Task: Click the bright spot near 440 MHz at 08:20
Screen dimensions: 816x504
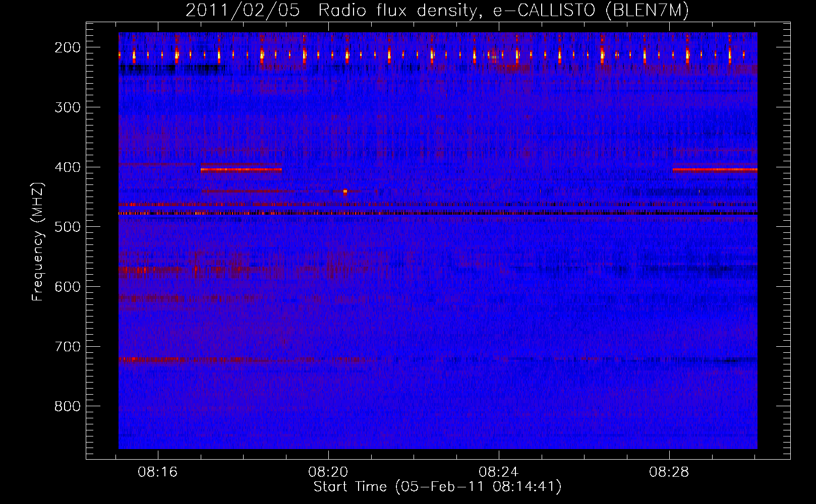Action: coord(345,192)
